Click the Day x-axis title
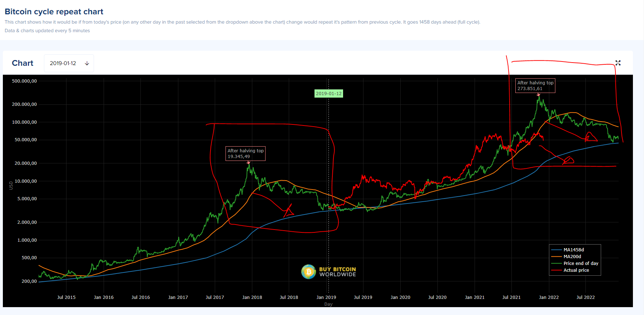644x315 pixels. click(x=328, y=304)
